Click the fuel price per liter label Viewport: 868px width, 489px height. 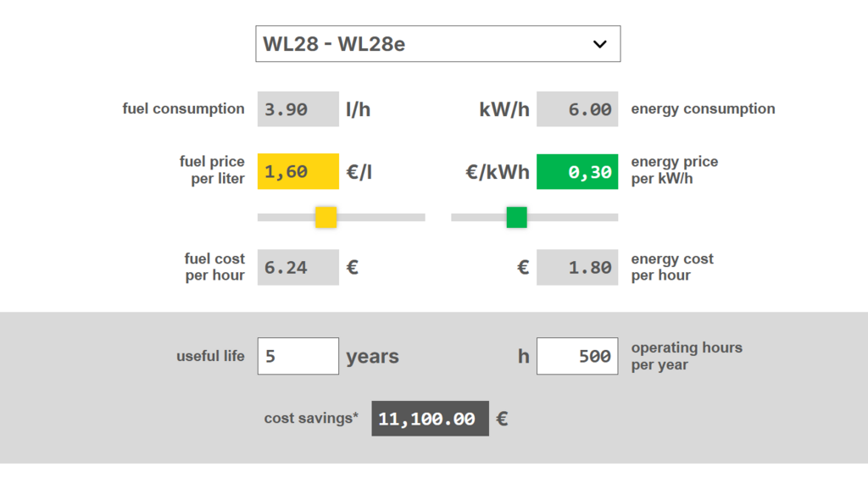(x=211, y=169)
